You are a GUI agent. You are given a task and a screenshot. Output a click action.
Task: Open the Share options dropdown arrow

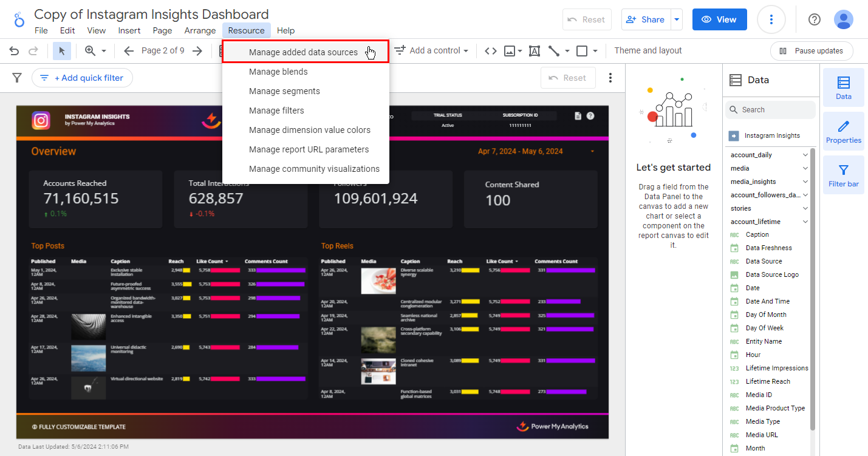677,19
